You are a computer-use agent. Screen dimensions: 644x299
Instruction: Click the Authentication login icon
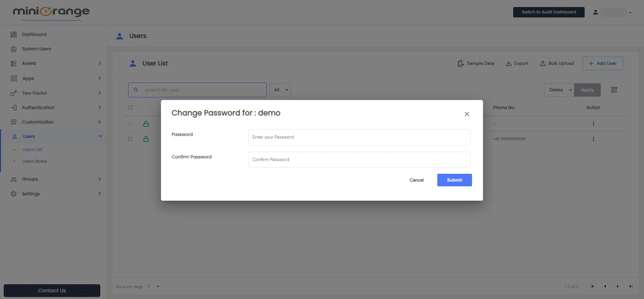13,107
